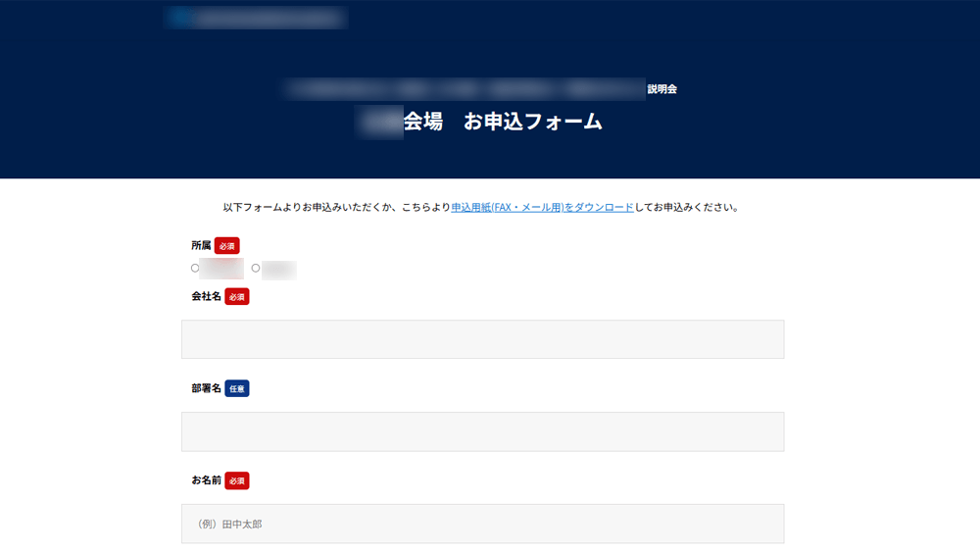Image resolution: width=980 pixels, height=552 pixels.
Task: Click the red 必須 badge beside 会社名
Action: (x=237, y=296)
